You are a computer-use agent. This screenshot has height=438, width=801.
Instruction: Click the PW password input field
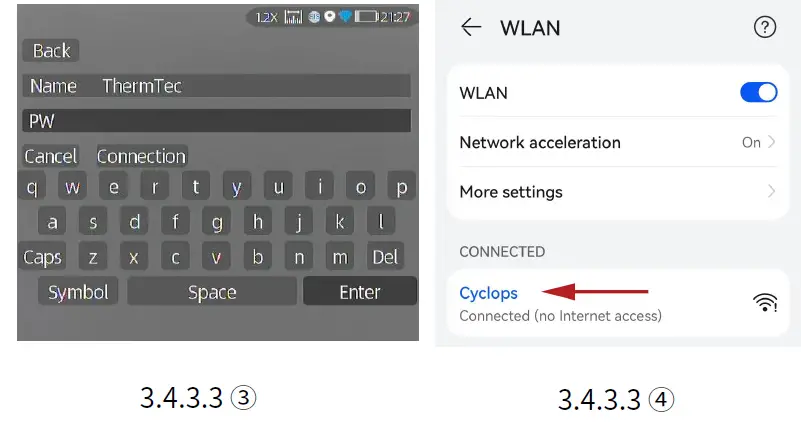(217, 121)
